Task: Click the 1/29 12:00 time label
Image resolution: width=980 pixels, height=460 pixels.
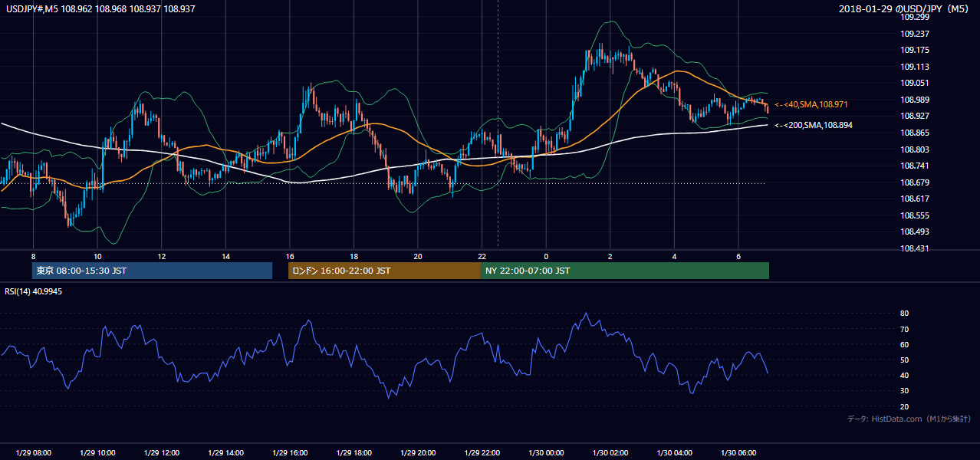Action: pyautogui.click(x=161, y=452)
